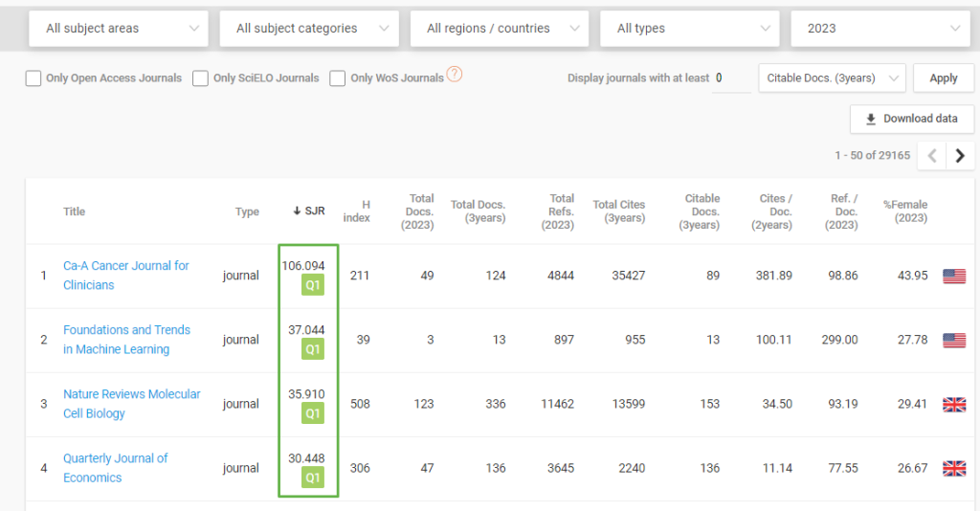
Task: Click the SJR value 35.910
Action: (x=306, y=394)
